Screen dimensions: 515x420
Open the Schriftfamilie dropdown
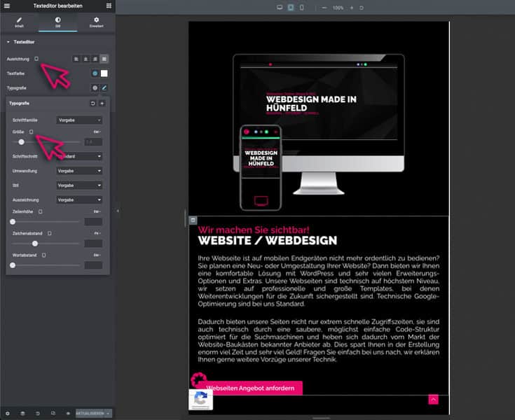point(79,120)
